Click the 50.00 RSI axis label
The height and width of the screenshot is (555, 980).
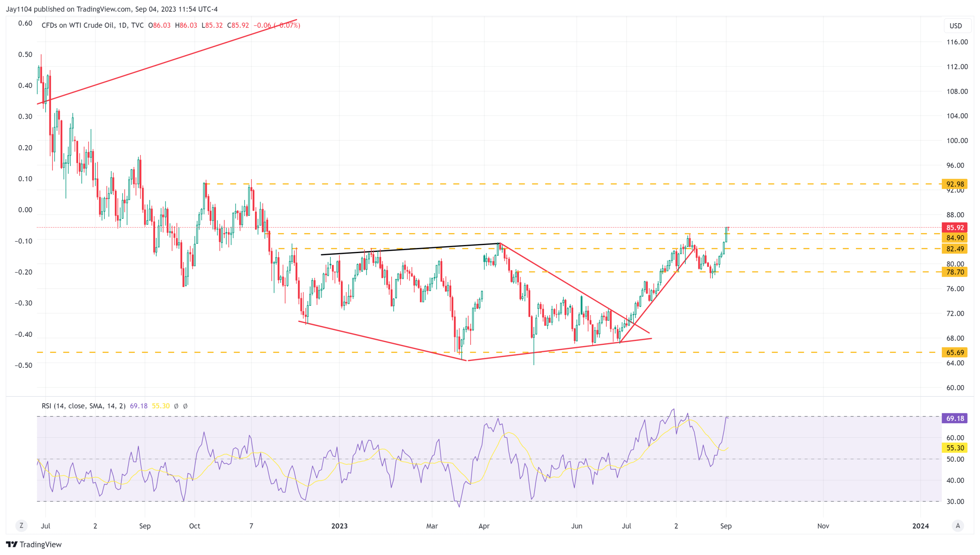click(x=955, y=459)
